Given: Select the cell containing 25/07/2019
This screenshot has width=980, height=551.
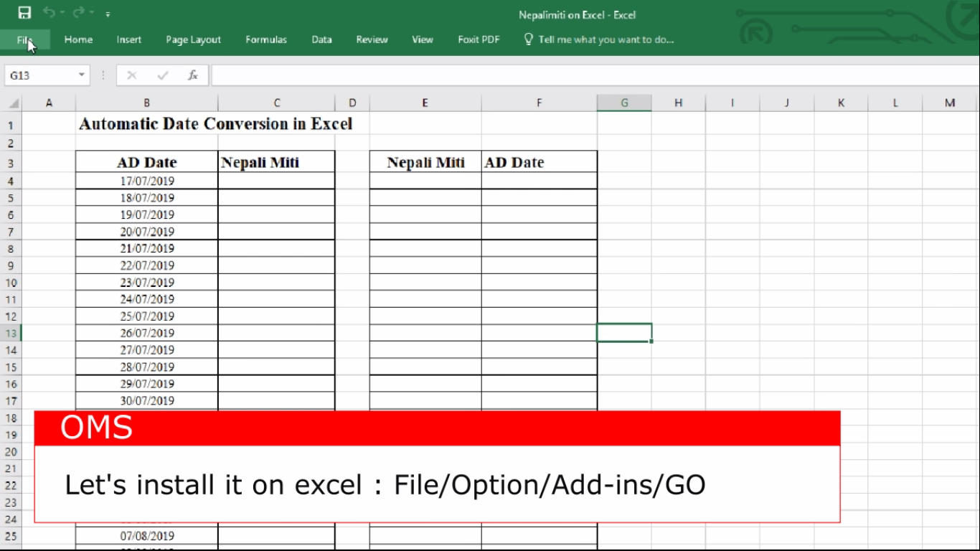Looking at the screenshot, I should 146,316.
